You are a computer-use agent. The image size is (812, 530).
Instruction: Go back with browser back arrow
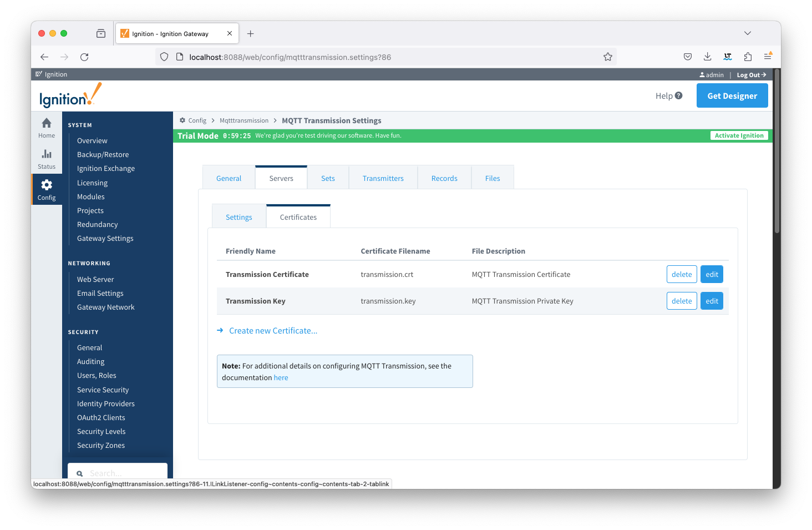point(44,57)
